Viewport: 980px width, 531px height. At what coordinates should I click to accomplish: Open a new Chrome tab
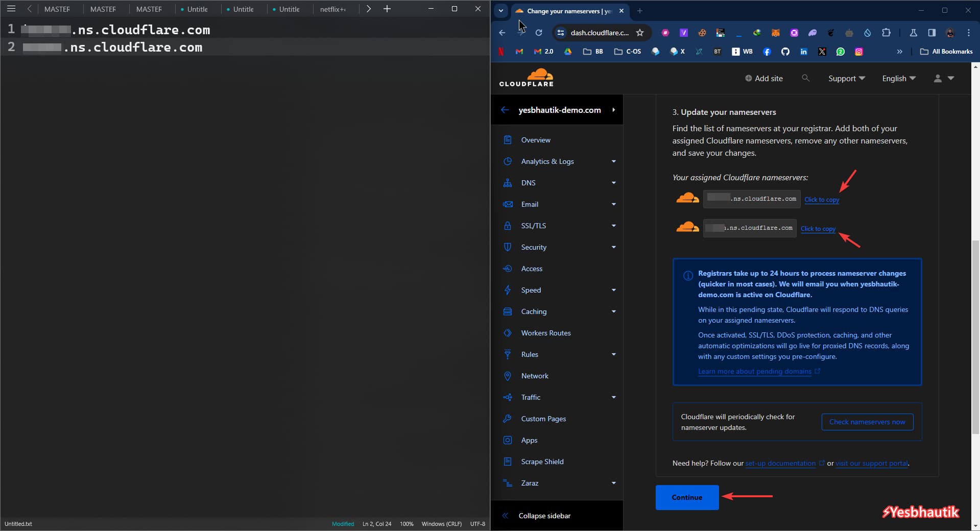(639, 11)
